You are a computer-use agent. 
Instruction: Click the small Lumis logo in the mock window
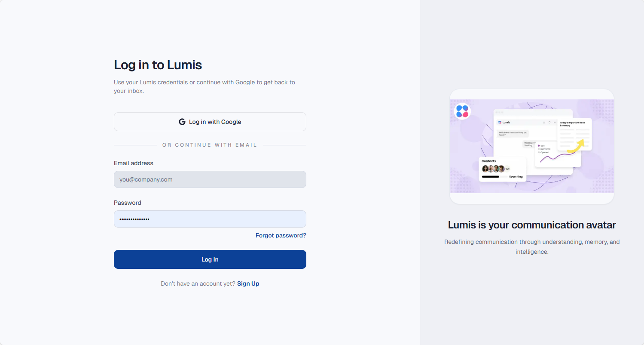[500, 123]
